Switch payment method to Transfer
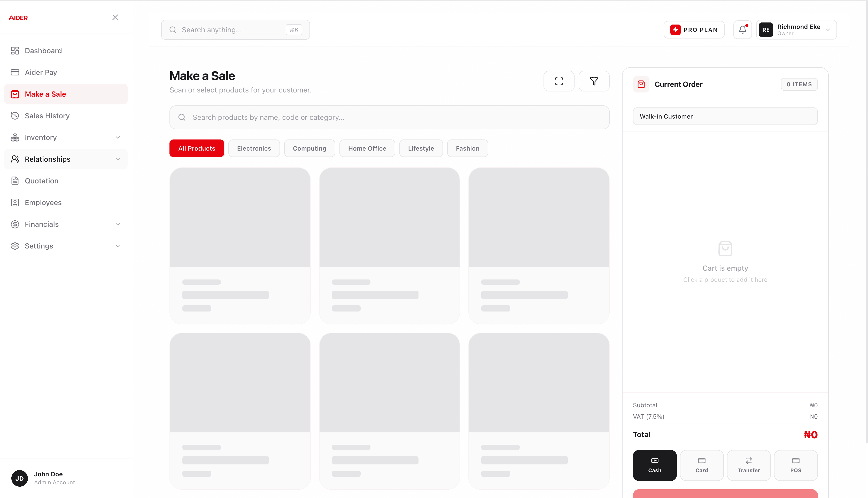 coord(749,465)
